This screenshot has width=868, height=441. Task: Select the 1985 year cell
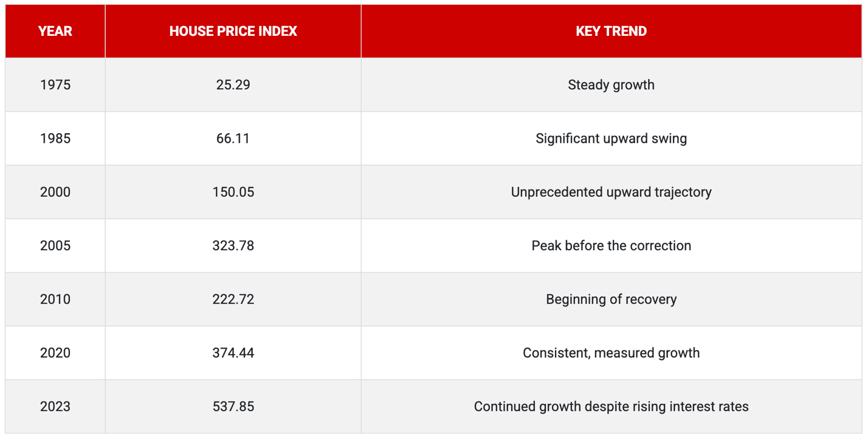point(55,138)
